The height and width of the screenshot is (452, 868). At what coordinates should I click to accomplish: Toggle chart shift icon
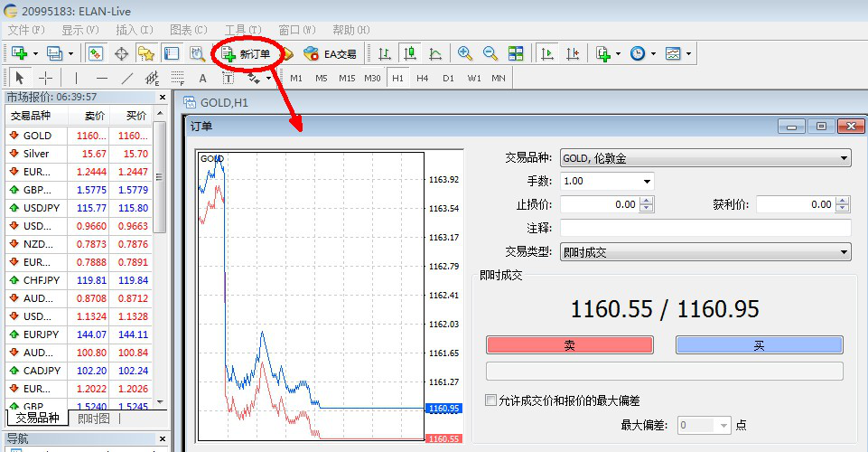click(x=573, y=53)
